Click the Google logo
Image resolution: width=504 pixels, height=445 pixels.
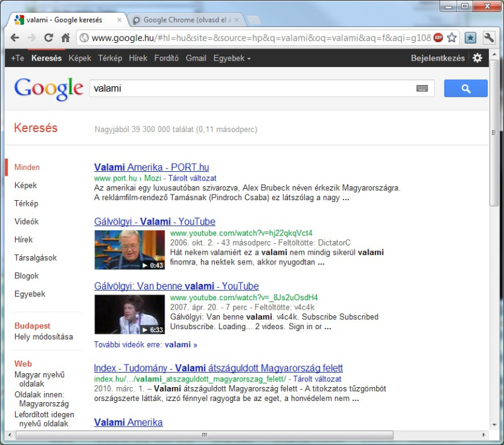49,89
